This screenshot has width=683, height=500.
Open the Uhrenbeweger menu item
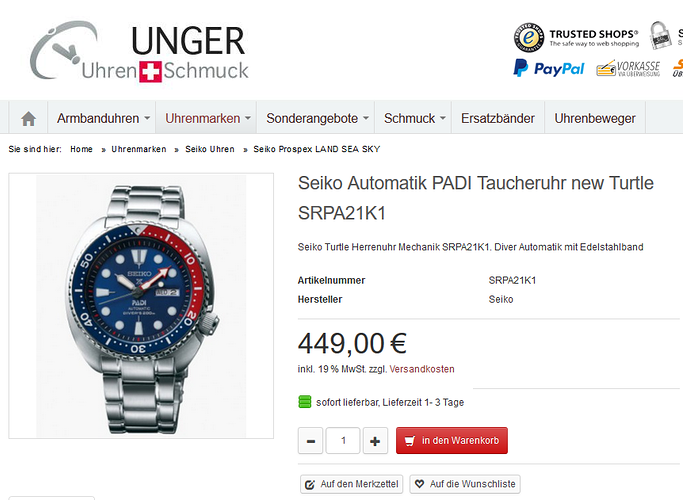595,118
